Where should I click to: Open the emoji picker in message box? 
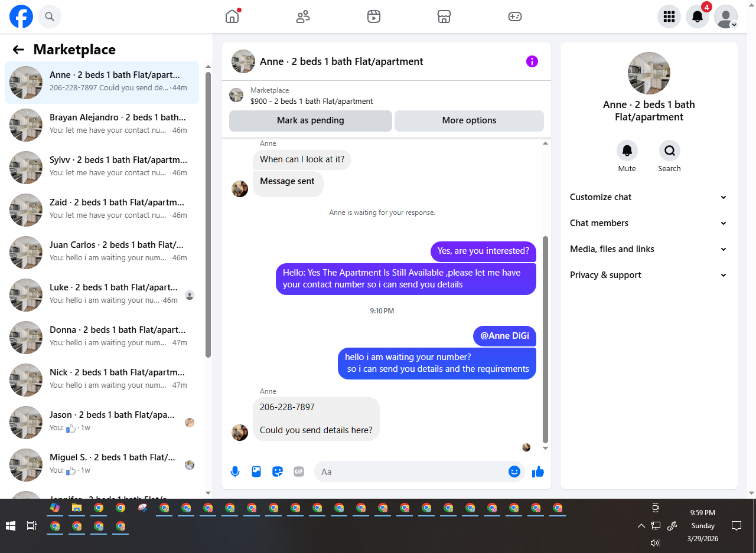pyautogui.click(x=514, y=472)
